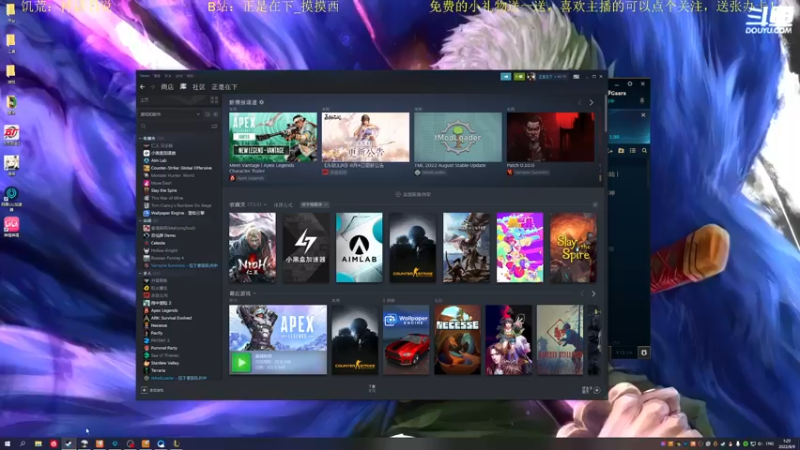The image size is (800, 450).
Task: Open the what's new settings gear
Action: (262, 102)
